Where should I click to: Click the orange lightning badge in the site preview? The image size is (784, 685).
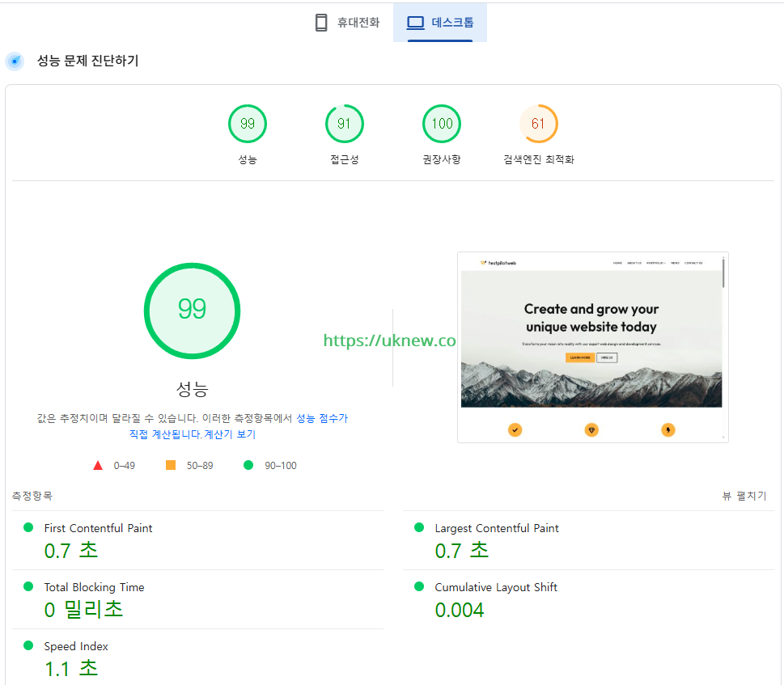(x=667, y=429)
